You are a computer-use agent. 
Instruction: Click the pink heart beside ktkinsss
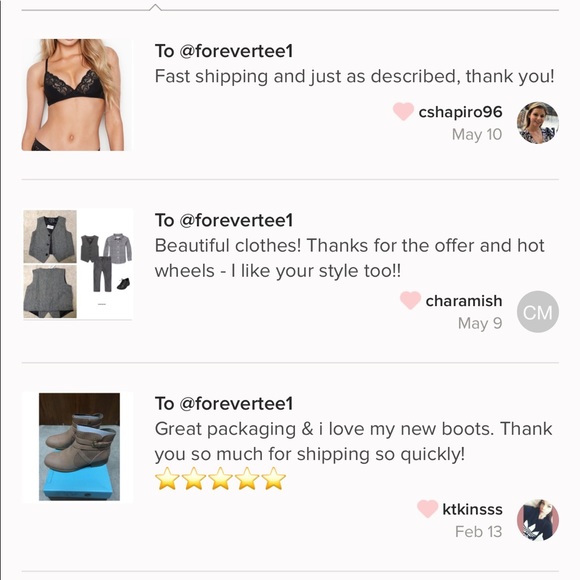coord(427,509)
